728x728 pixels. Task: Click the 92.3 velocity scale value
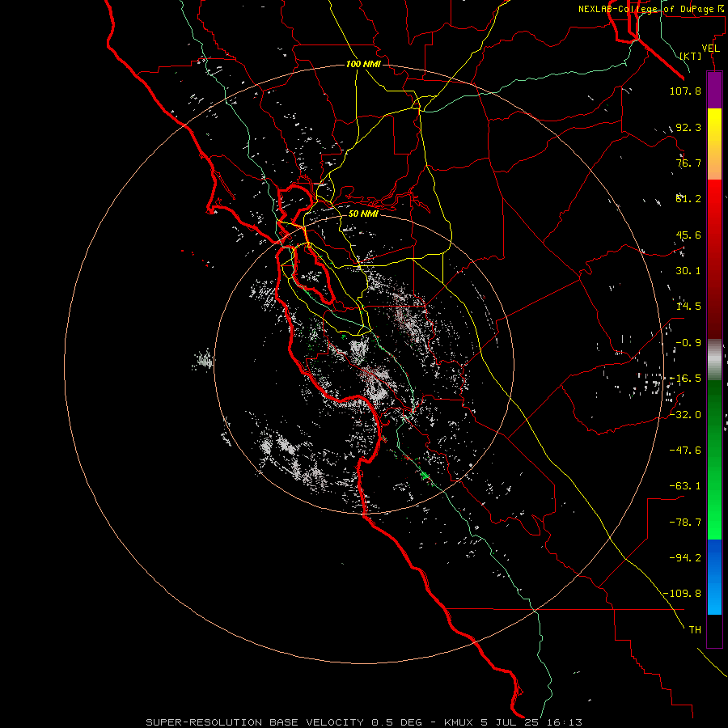(688, 127)
